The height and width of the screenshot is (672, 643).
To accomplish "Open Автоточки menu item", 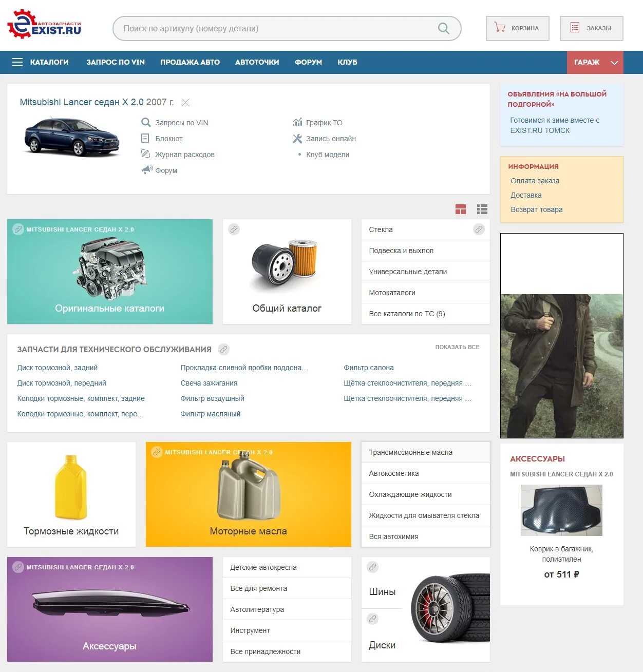I will (x=257, y=62).
